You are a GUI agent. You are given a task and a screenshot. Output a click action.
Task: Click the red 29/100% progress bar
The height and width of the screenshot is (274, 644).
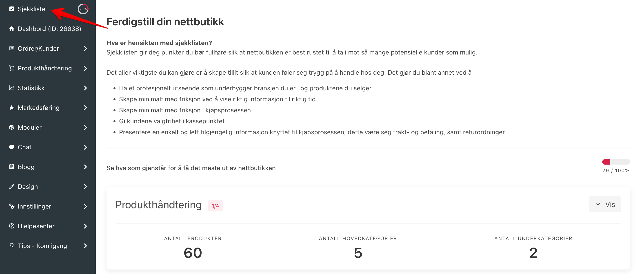point(616,162)
